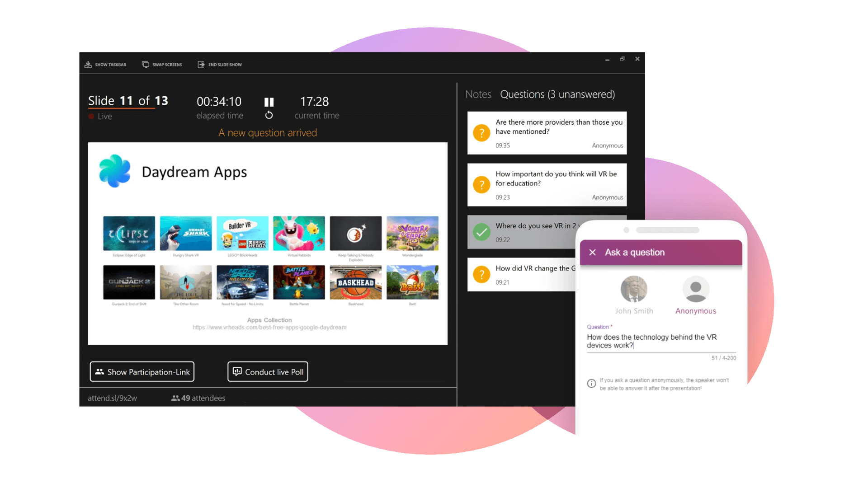Dismiss the Ask a question dialog
This screenshot has width=868, height=488.
coord(592,252)
